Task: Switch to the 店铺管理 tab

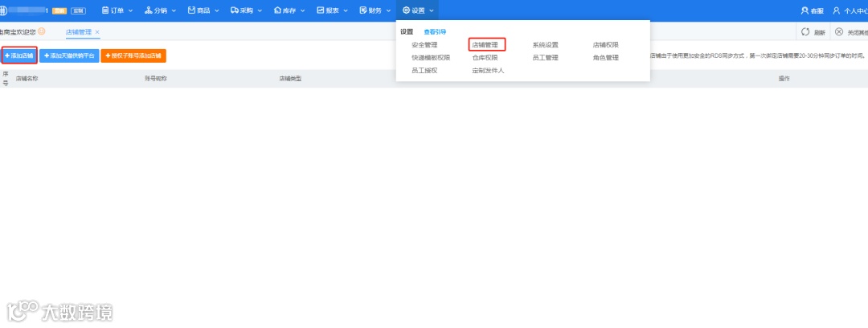Action: tap(79, 32)
